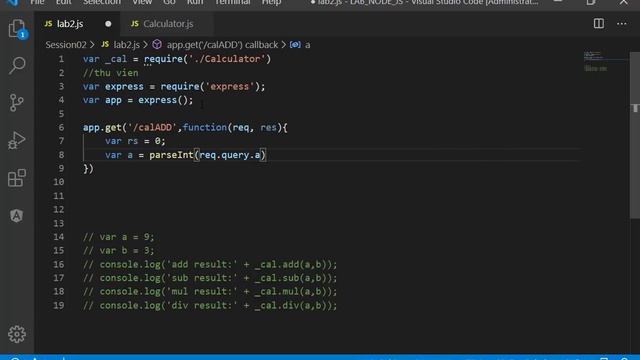Click the variable a breadcrumb item
Viewport: 640px width, 360px height.
click(x=307, y=45)
